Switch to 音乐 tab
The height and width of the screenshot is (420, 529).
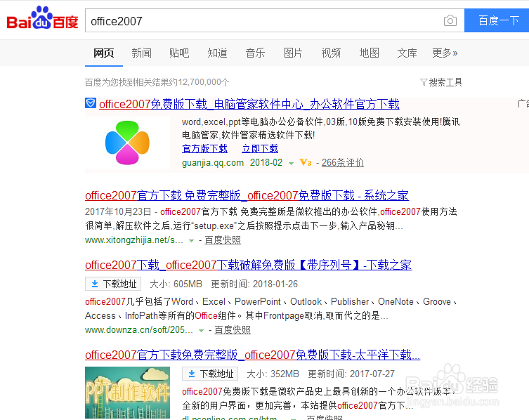[256, 53]
